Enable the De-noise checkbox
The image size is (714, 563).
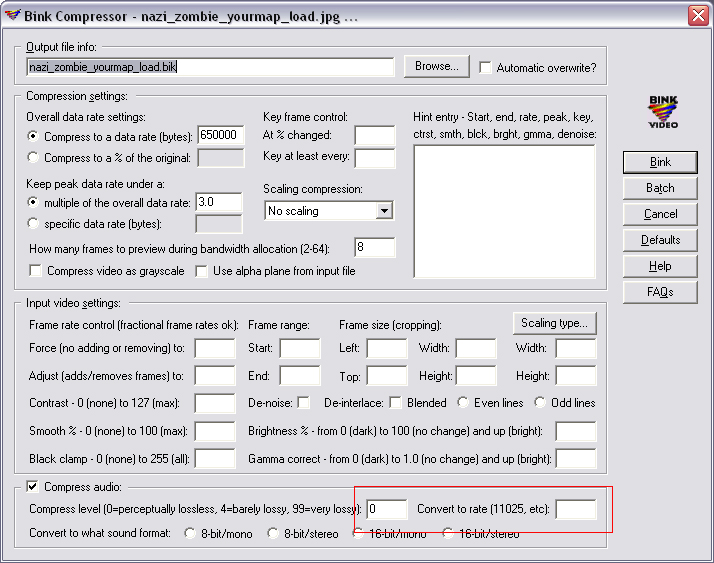(x=303, y=403)
